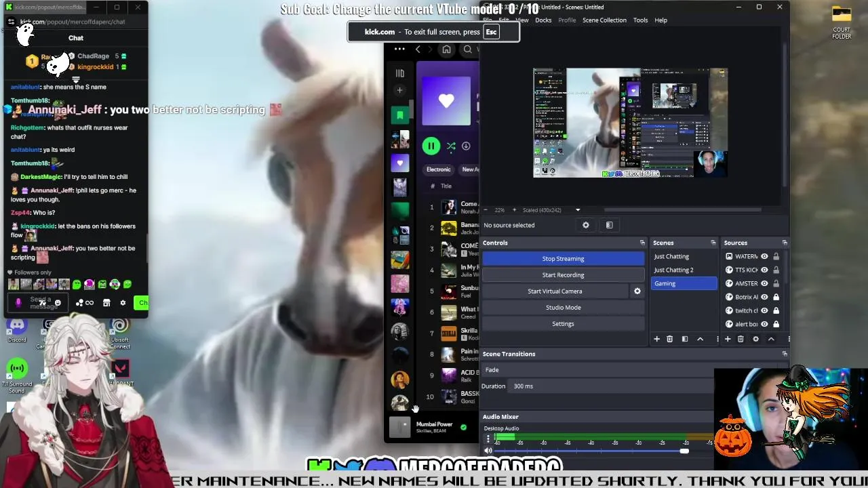Mute Desktop Audio speaker icon

488,451
